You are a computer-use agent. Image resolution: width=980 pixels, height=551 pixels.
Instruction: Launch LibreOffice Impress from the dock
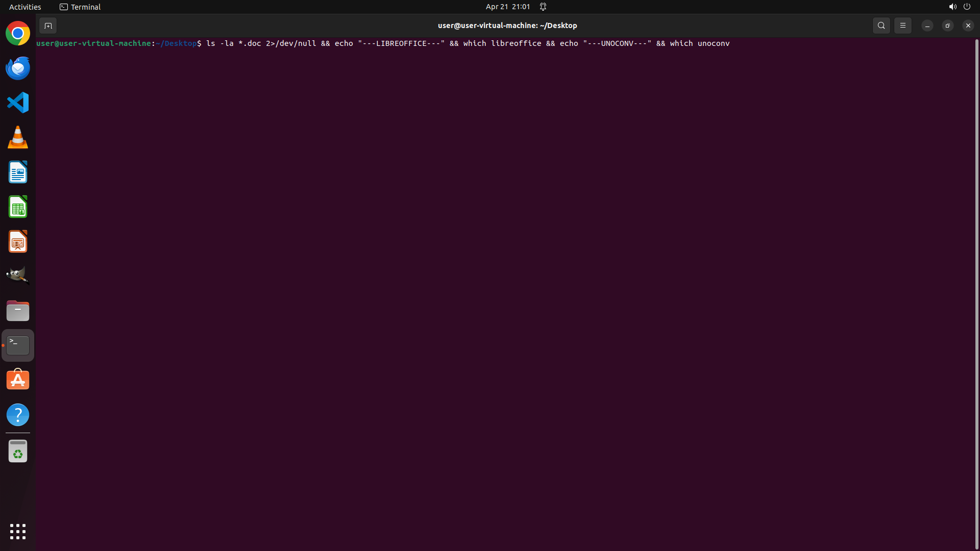point(18,242)
